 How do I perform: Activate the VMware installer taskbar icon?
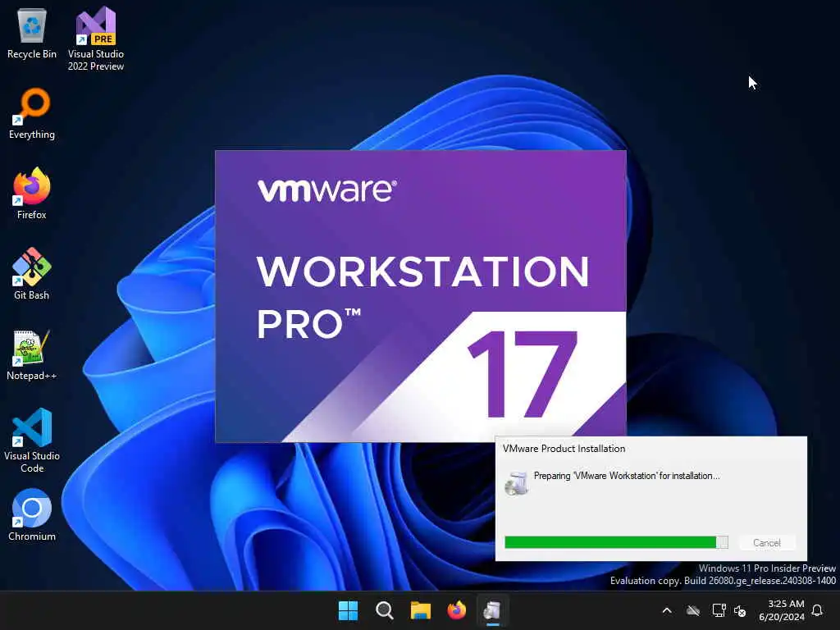(492, 610)
